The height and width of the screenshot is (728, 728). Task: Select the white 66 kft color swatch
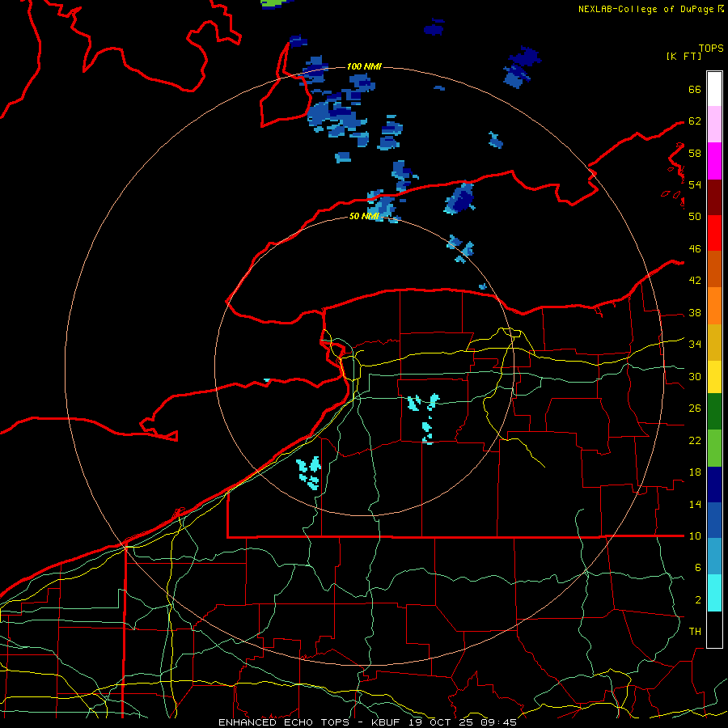point(714,89)
